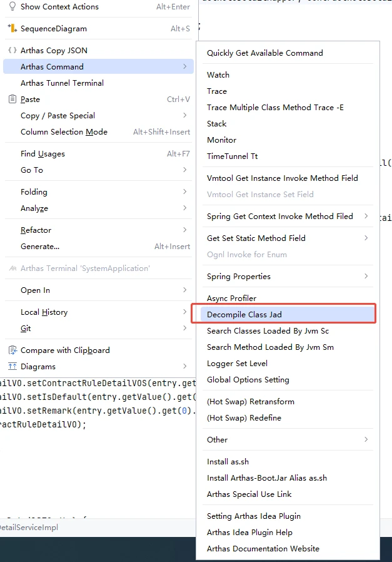Viewport: 392px width, 562px height.
Task: Click the lightbulb icon beside Show Context Actions
Action: pos(12,7)
